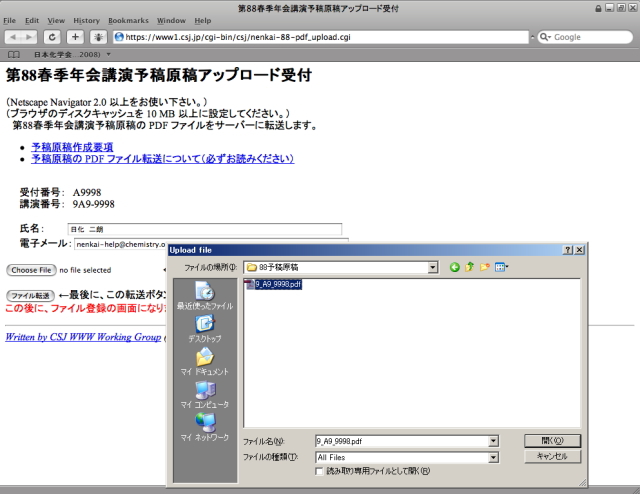The width and height of the screenshot is (640, 494).
Task: Open マイ ネットワーク in places sidebar
Action: tap(204, 427)
